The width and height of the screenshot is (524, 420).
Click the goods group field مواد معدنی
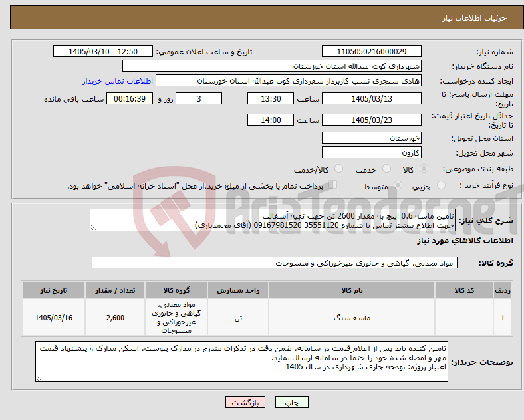coord(275,263)
